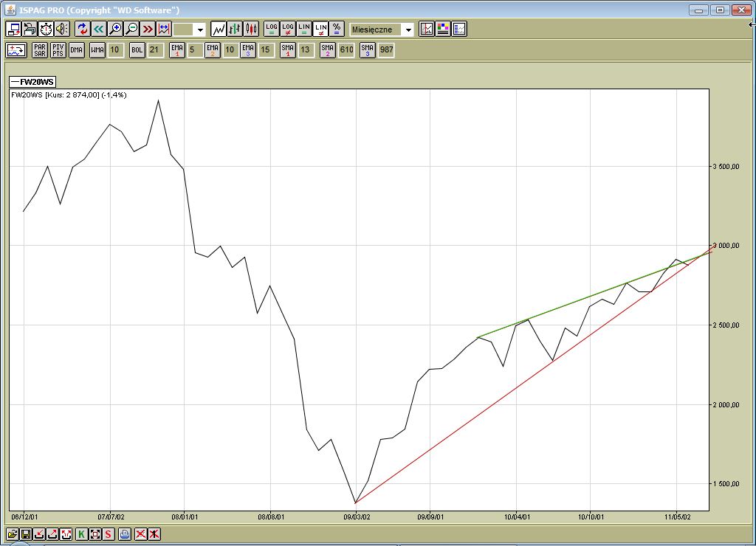Image resolution: width=756 pixels, height=546 pixels.
Task: Toggle the PIV PTS indicator
Action: tap(58, 50)
